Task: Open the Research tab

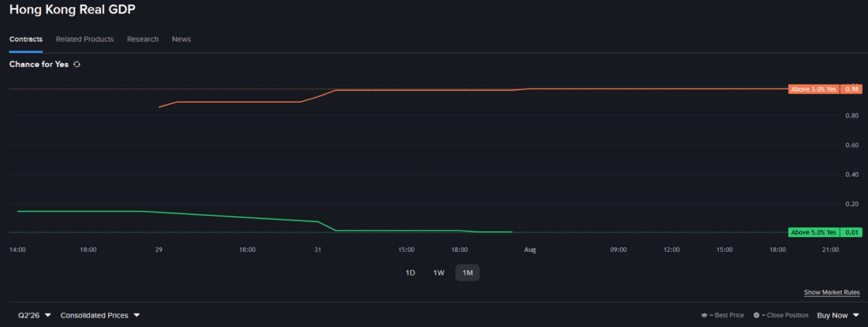Action: 143,39
